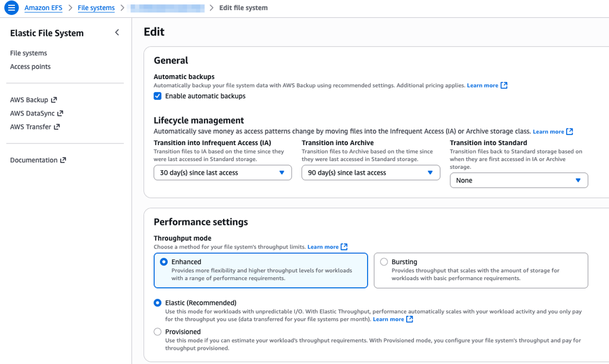
Task: Open the hamburger navigation menu icon
Action: point(11,8)
